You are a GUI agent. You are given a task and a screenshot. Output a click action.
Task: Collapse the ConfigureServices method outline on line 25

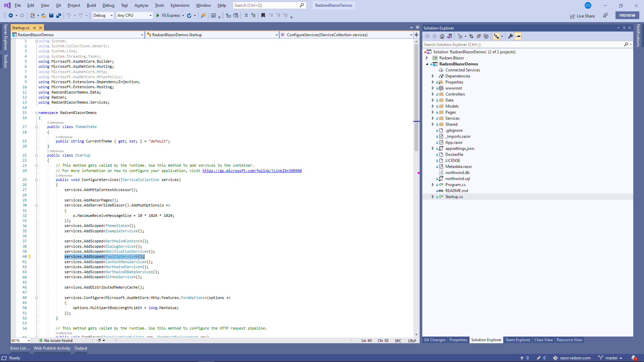(37, 180)
